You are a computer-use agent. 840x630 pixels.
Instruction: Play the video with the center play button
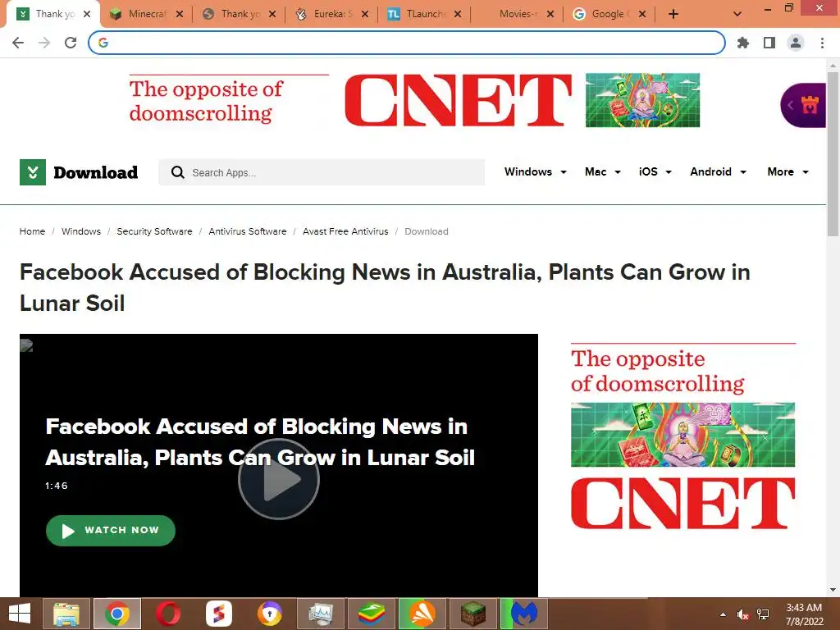[279, 479]
